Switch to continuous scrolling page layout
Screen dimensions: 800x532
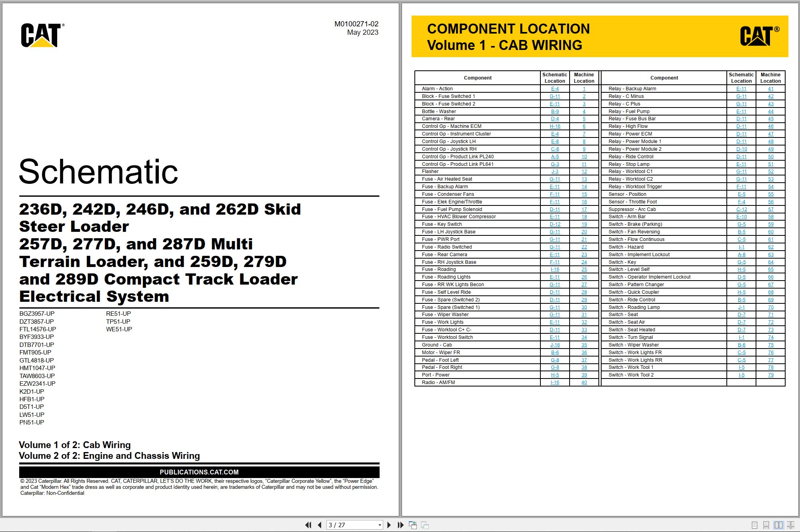[x=766, y=525]
